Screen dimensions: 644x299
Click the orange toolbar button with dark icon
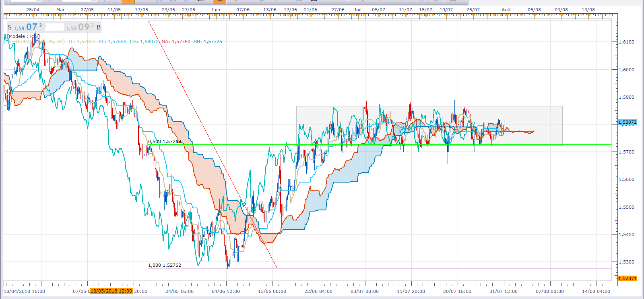[219, 1]
